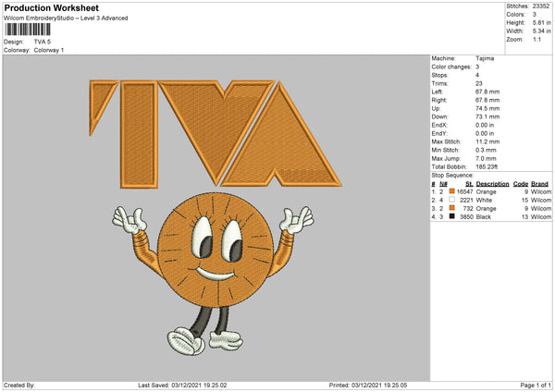Click the Up value '74.5 mm'
Viewport: 555px width, 392px height.
(x=487, y=108)
